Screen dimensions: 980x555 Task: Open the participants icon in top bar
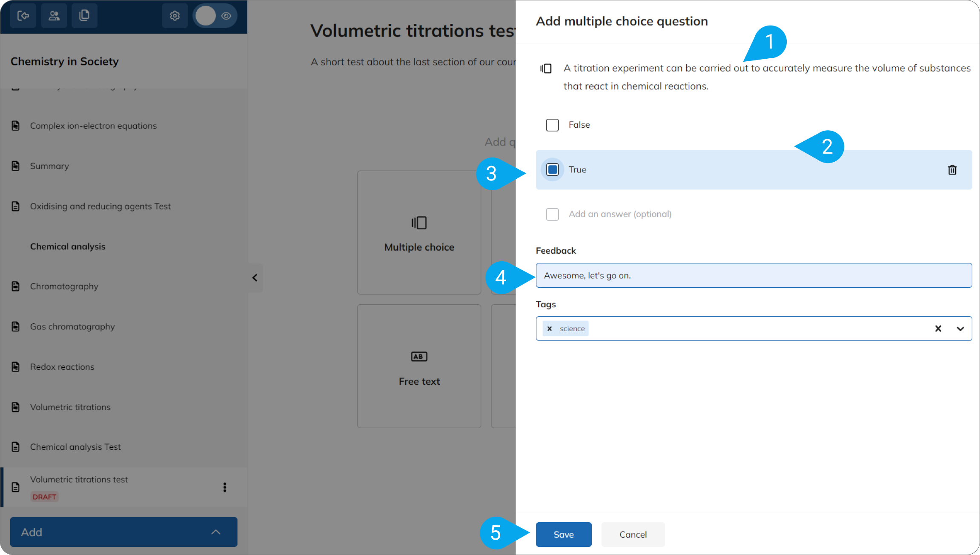(54, 16)
